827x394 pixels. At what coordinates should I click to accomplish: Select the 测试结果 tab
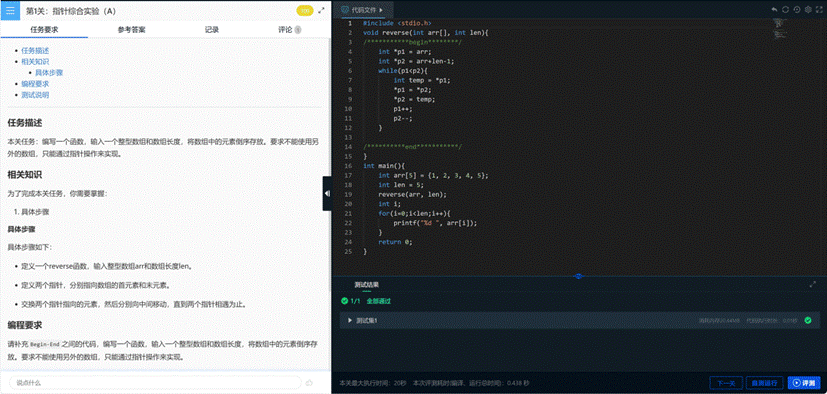366,284
